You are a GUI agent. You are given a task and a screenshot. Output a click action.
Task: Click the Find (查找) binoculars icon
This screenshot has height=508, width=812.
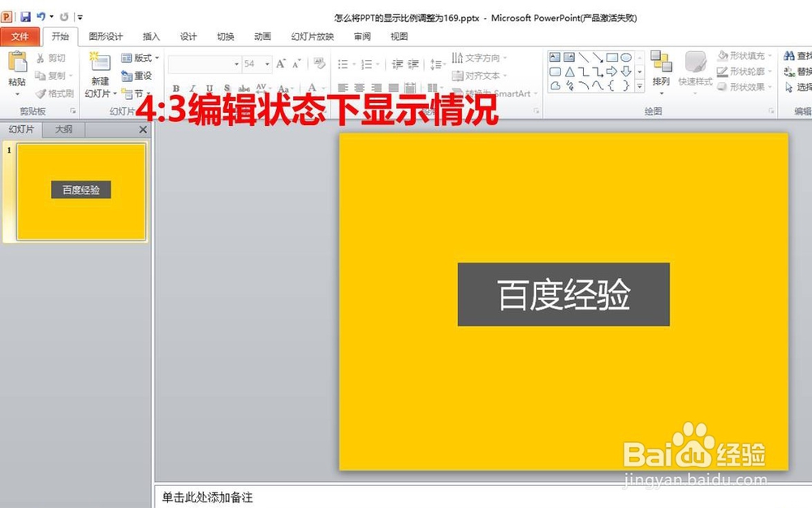(x=789, y=55)
